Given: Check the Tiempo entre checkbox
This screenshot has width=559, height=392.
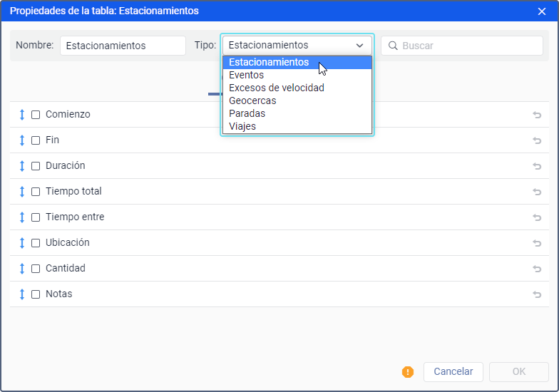Looking at the screenshot, I should click(36, 217).
